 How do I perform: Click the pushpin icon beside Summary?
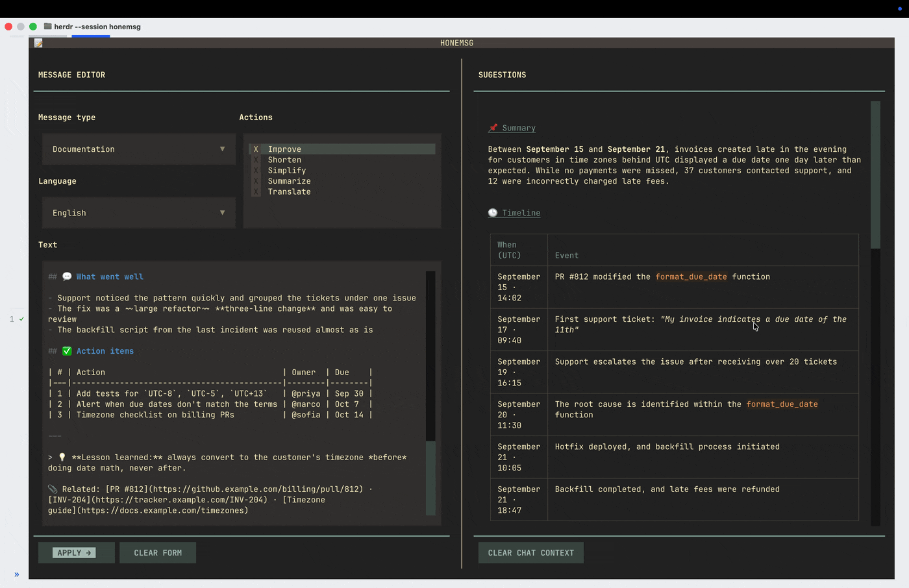coord(493,128)
